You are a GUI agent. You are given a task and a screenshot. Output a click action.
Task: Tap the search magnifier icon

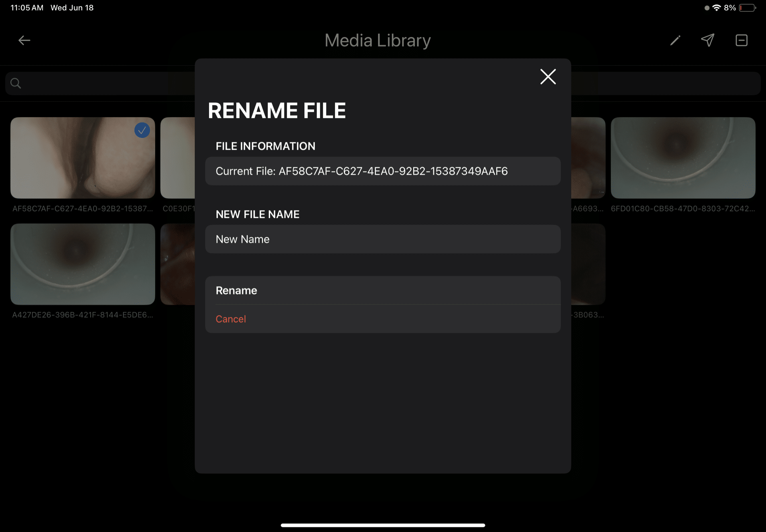point(16,83)
